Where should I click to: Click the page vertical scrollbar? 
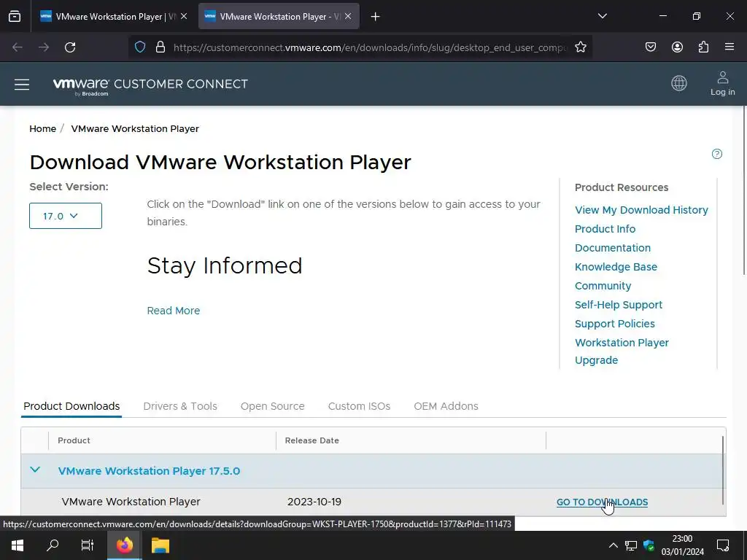[743, 190]
